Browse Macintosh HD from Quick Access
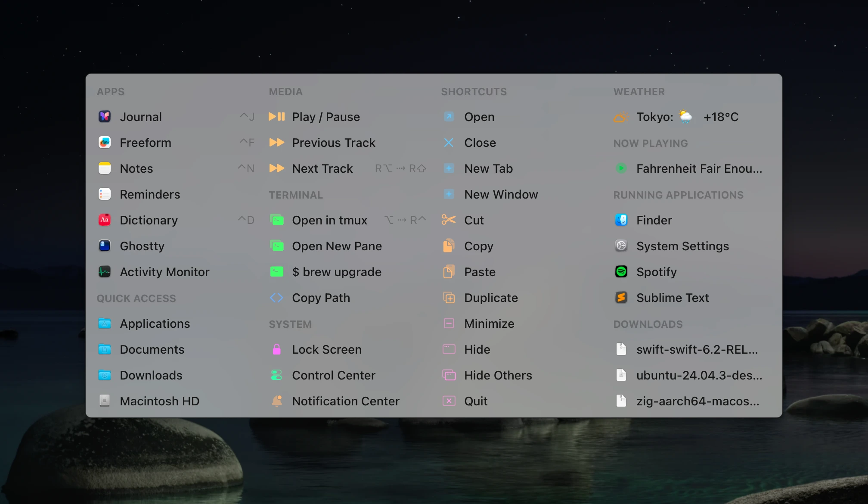868x504 pixels. click(x=159, y=401)
